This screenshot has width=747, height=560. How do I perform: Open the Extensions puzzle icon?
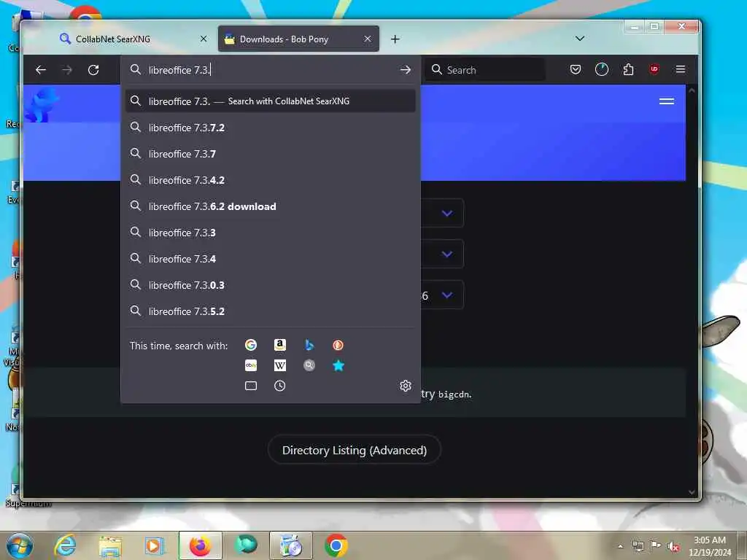click(628, 69)
